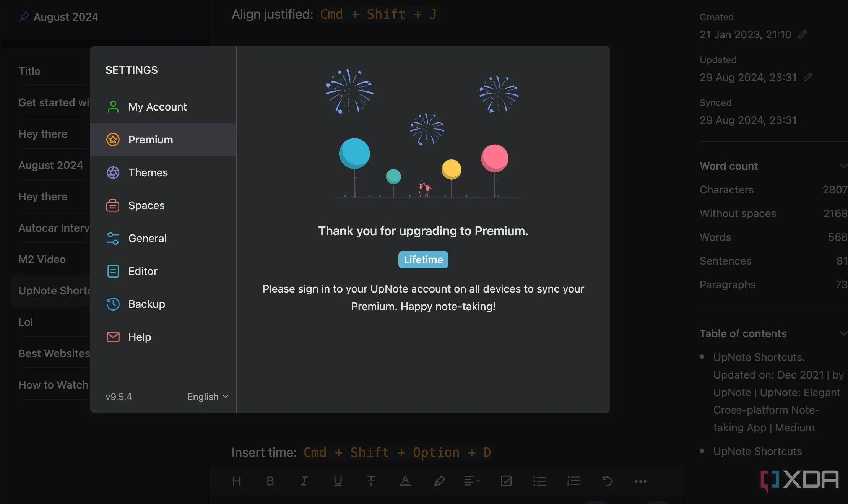Click the My Account person icon

click(113, 107)
